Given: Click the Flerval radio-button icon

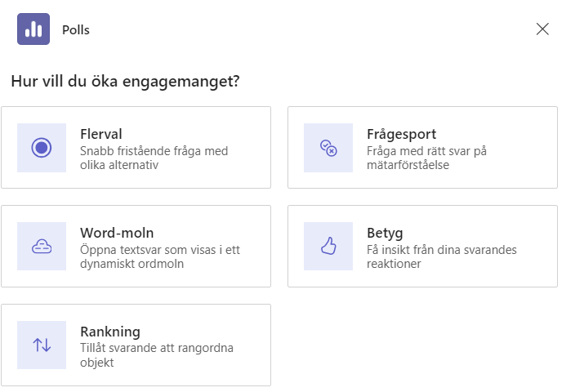Looking at the screenshot, I should 42,148.
